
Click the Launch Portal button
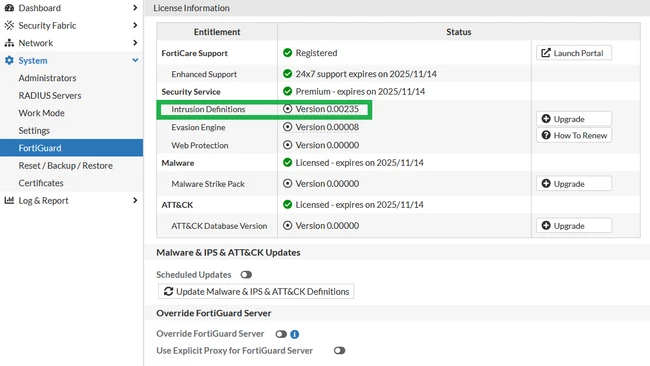point(574,53)
